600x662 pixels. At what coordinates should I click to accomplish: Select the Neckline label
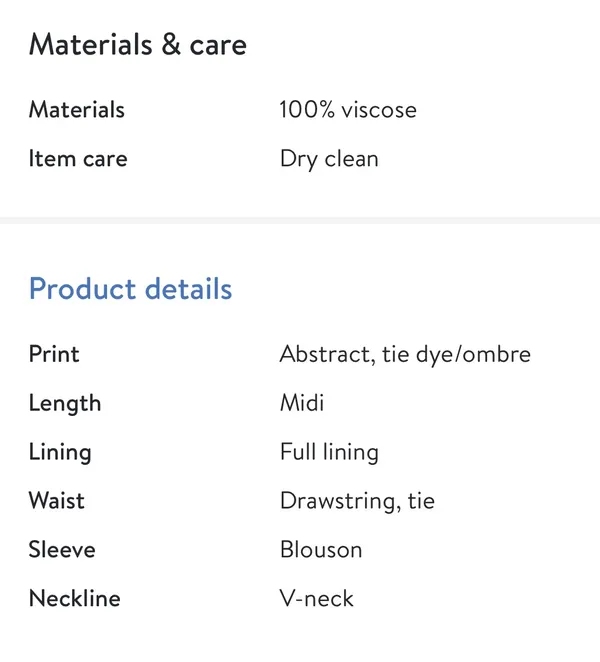(74, 599)
